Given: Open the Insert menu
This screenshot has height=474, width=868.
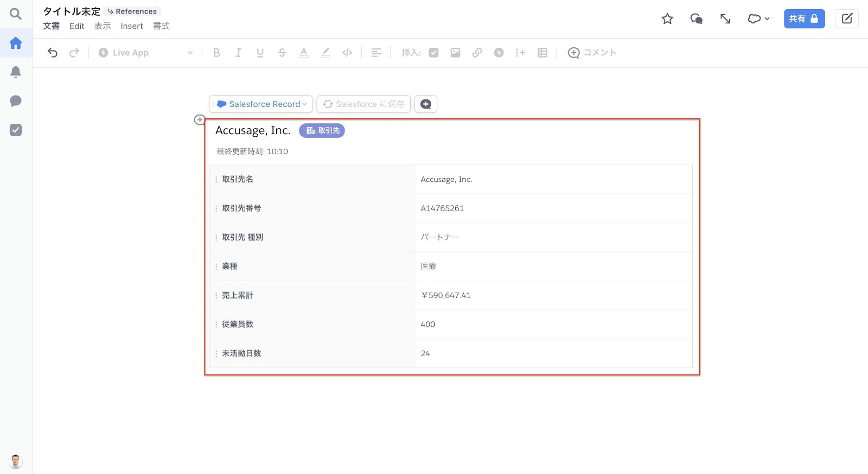Looking at the screenshot, I should 132,26.
